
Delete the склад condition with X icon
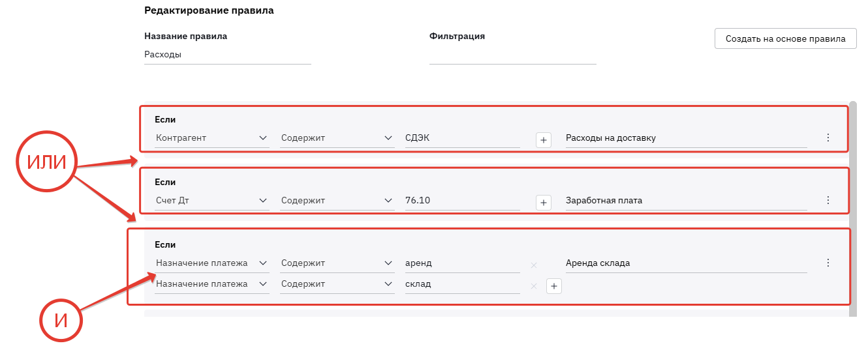533,285
